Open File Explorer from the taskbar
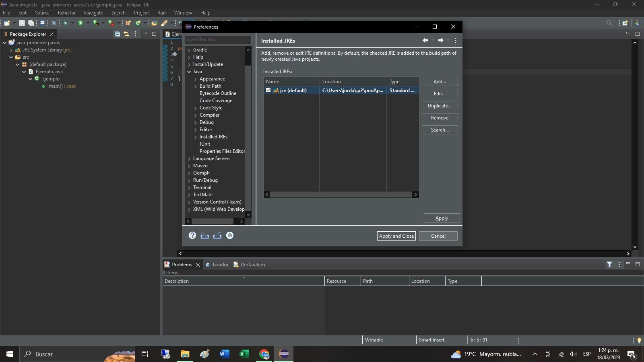644x362 pixels. [185, 354]
